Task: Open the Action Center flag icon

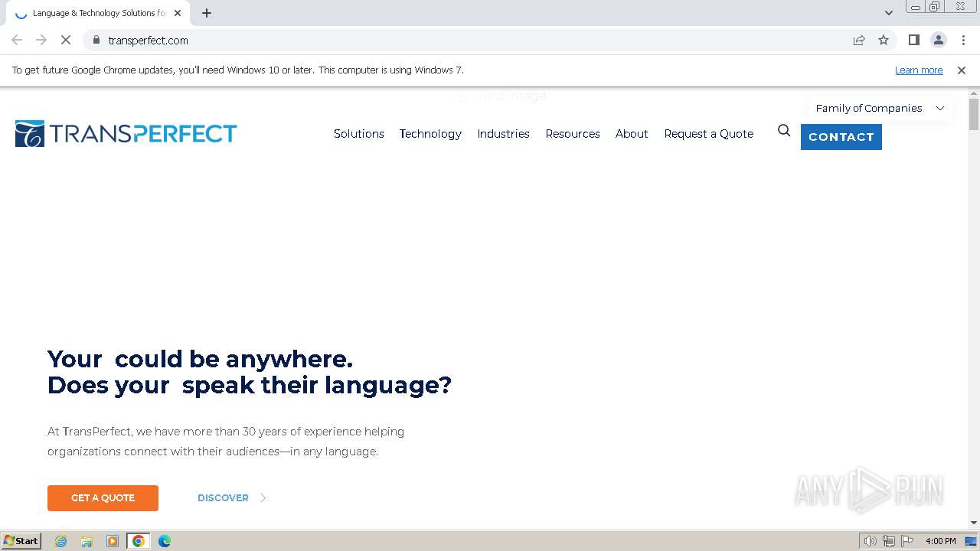Action: point(907,541)
